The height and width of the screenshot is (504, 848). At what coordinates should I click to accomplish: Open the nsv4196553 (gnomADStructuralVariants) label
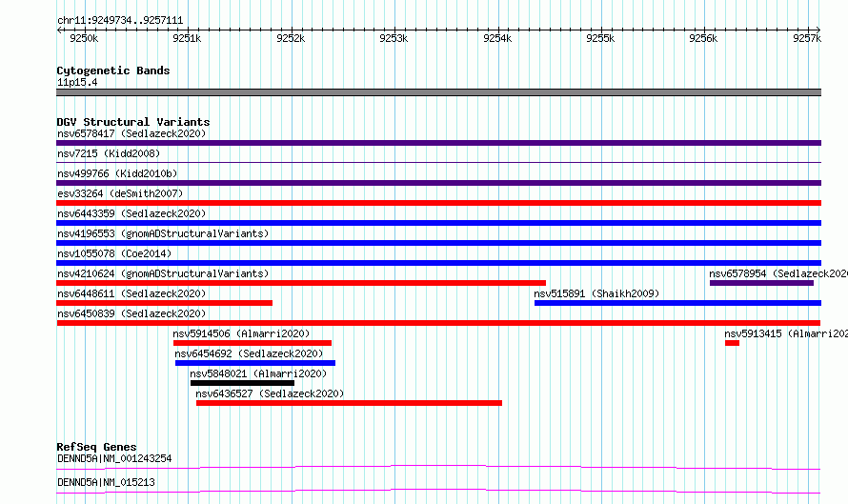tap(163, 233)
